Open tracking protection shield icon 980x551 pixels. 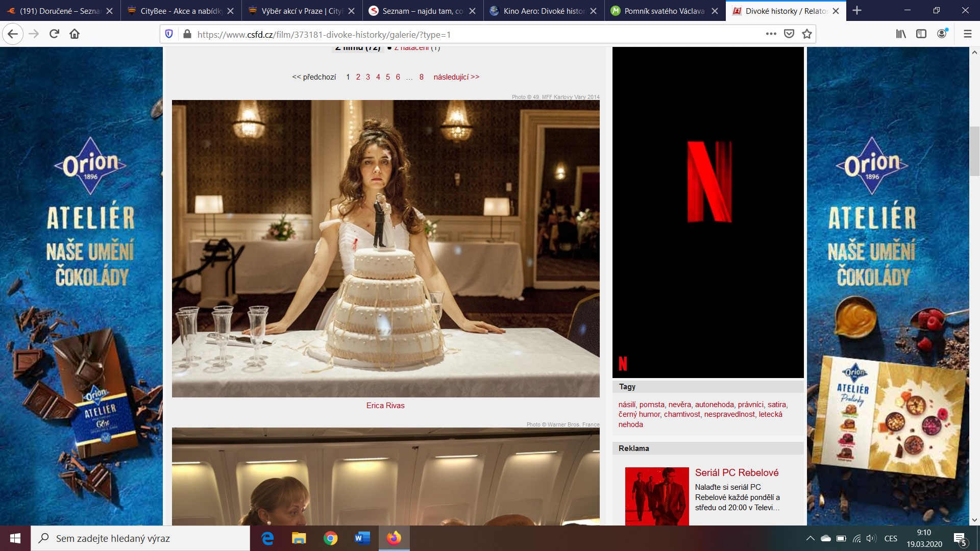click(x=169, y=34)
